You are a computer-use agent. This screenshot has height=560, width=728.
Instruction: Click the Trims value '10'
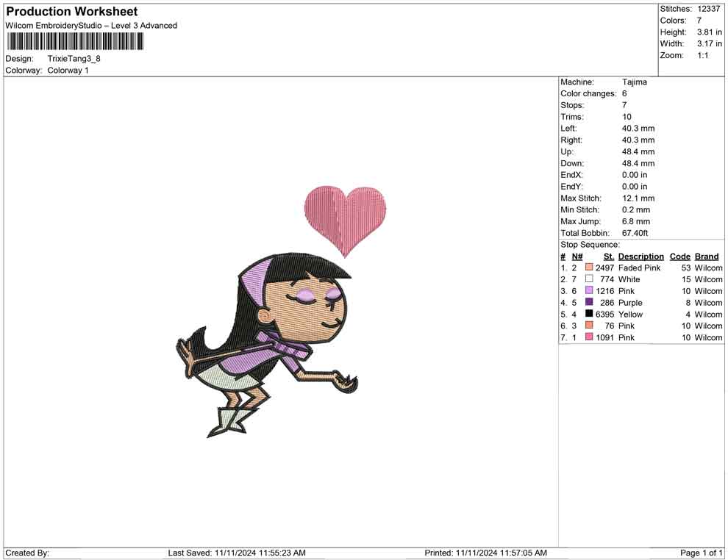point(627,117)
